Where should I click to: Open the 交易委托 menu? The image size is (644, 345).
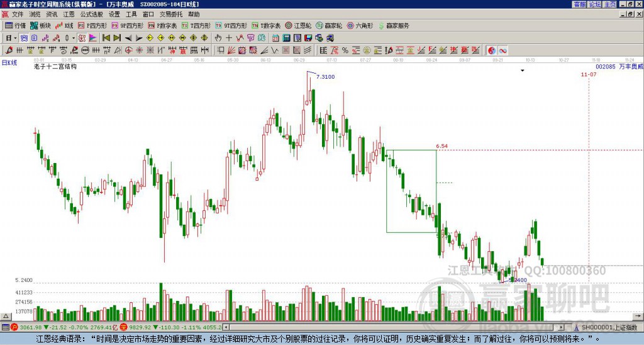pos(171,14)
